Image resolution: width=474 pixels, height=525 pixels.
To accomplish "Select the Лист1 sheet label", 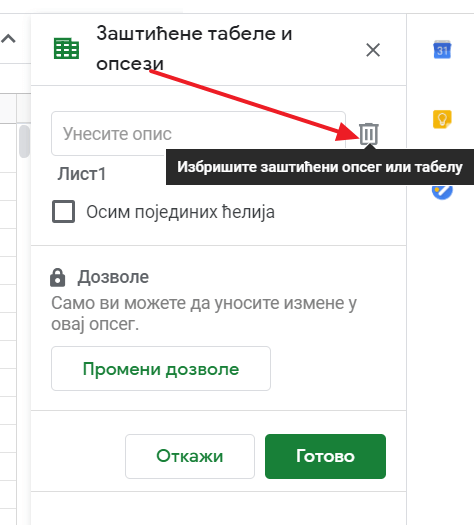I will tap(82, 174).
